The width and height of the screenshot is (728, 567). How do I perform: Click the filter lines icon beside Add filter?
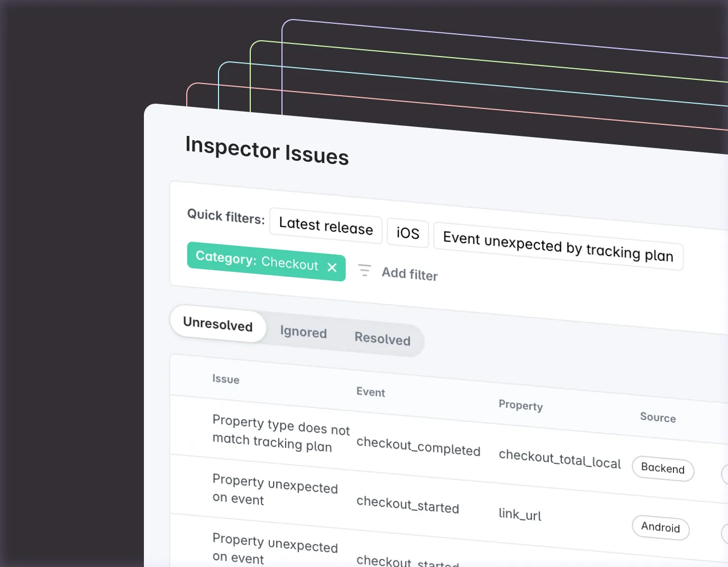click(365, 270)
